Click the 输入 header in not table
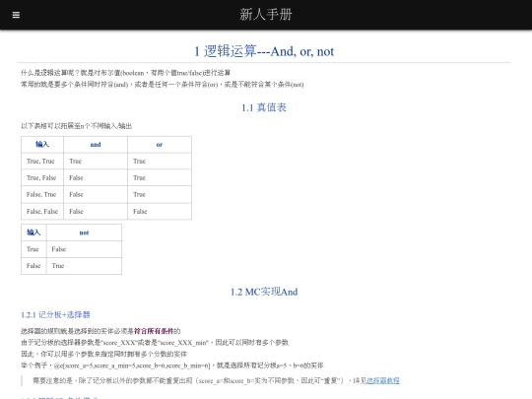This screenshot has height=399, width=532. [x=33, y=233]
